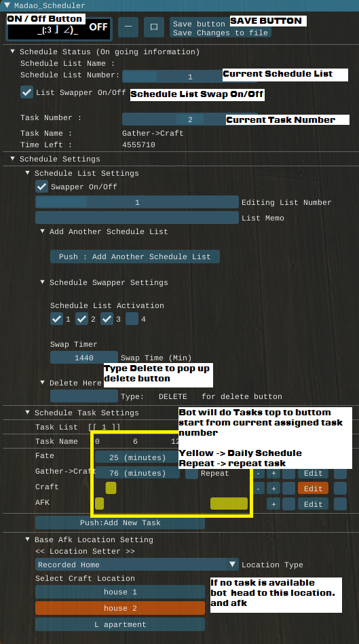Viewport: 359px width, 644px height.
Task: Collapse Schedule Status section
Action: point(13,52)
